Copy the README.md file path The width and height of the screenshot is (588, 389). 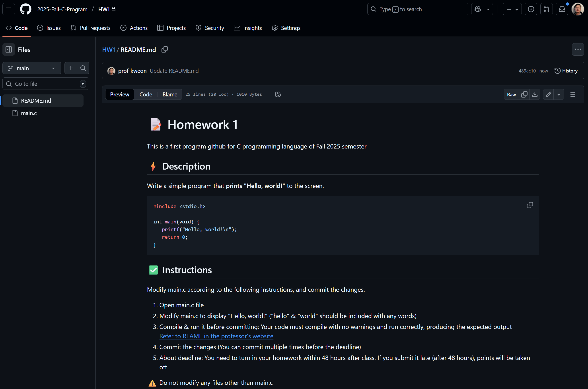pos(164,50)
